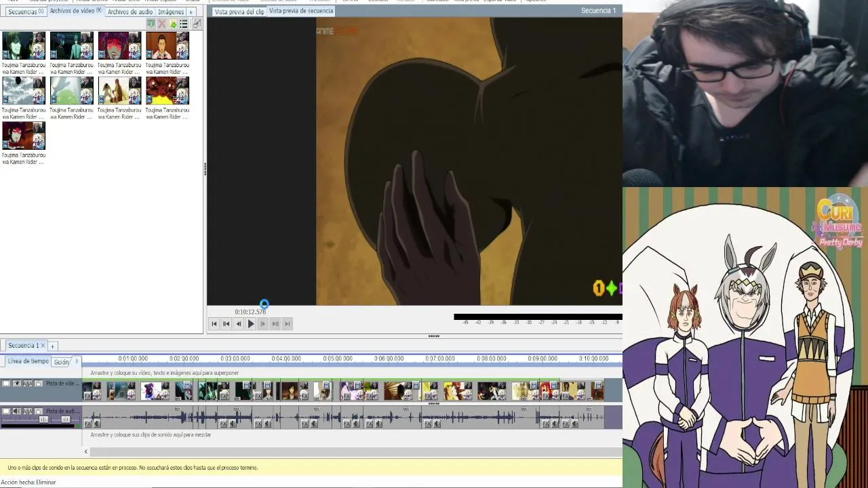Screen dimensions: 868x488
Task: Click the 0:02:00.000 mark on the timeline ruler
Action: tap(184, 358)
